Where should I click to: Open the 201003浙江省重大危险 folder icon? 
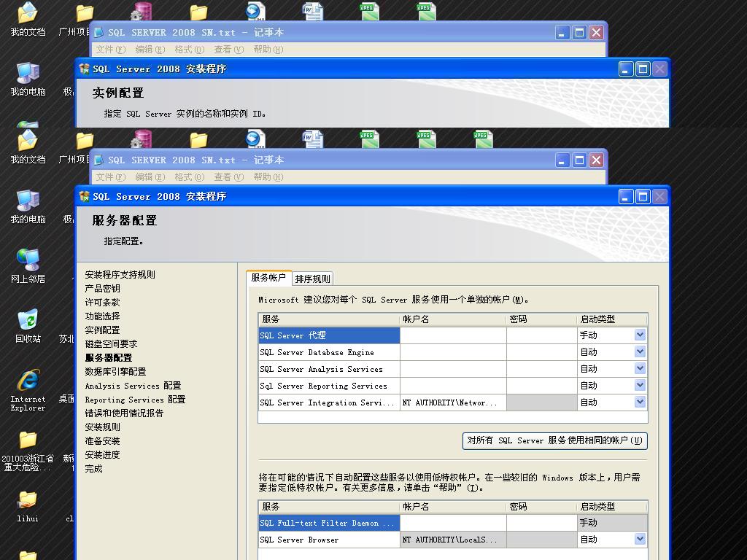coord(28,440)
